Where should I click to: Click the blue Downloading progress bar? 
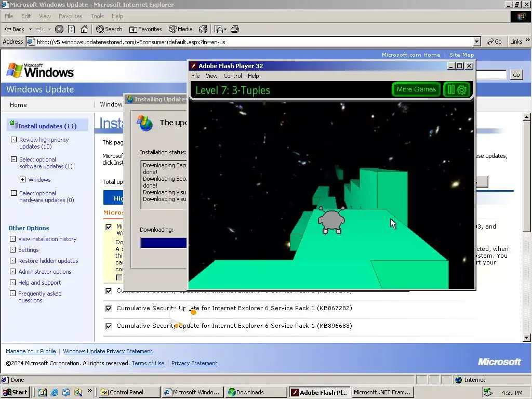pos(164,243)
